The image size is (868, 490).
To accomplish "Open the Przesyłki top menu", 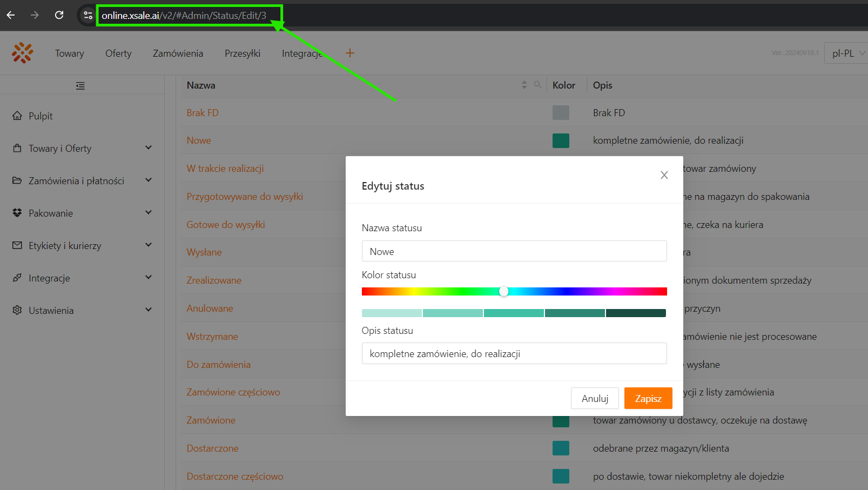I will tap(243, 53).
